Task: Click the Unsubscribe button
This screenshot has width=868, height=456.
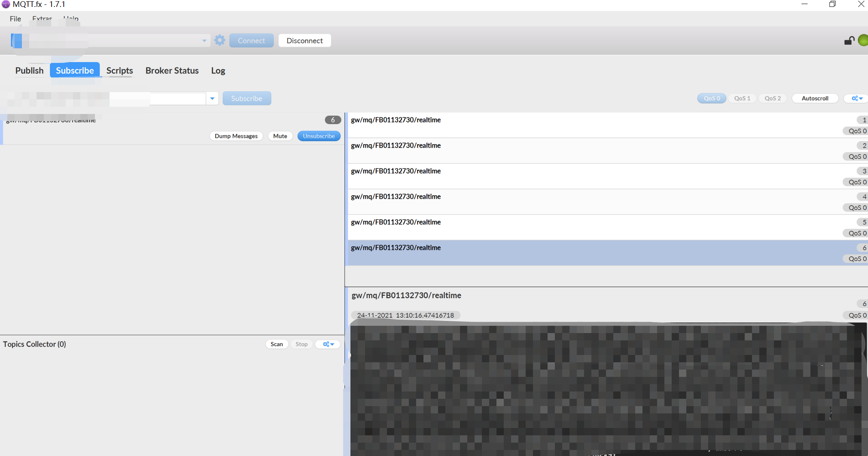Action: pyautogui.click(x=318, y=136)
